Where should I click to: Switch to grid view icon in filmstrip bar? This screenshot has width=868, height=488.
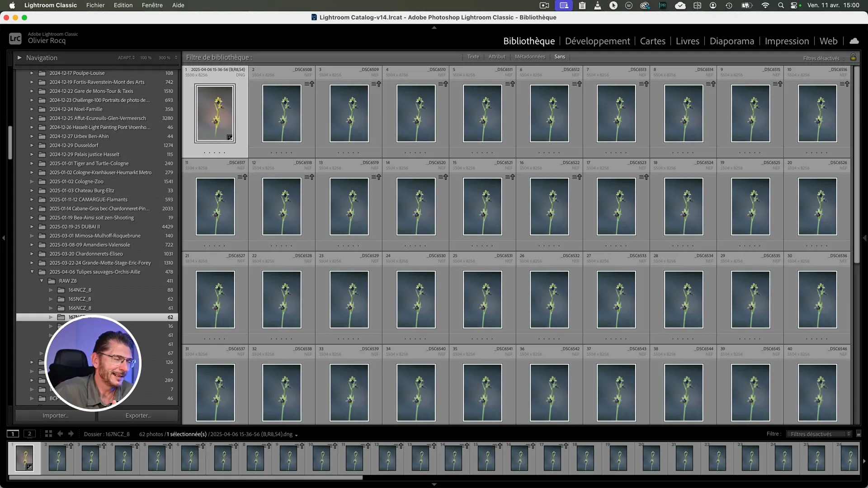[x=48, y=434]
